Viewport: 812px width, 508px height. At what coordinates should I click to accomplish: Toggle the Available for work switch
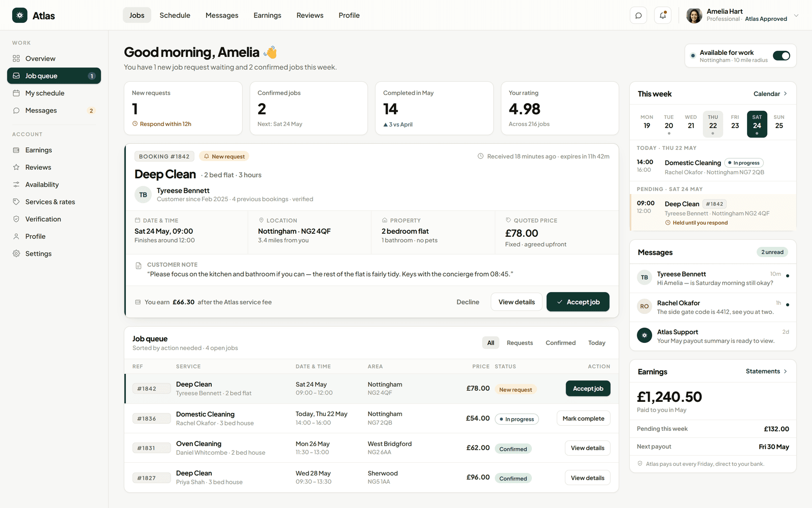coord(782,56)
